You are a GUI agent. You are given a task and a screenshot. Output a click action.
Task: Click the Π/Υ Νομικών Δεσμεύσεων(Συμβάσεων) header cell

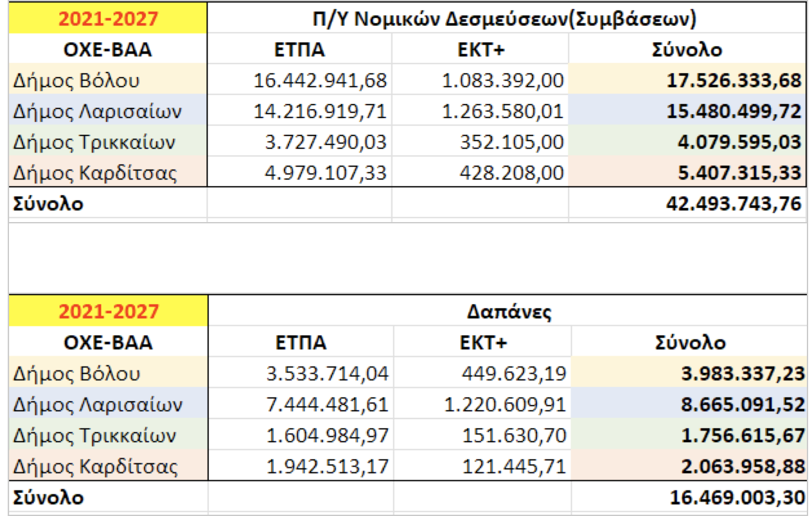click(507, 19)
